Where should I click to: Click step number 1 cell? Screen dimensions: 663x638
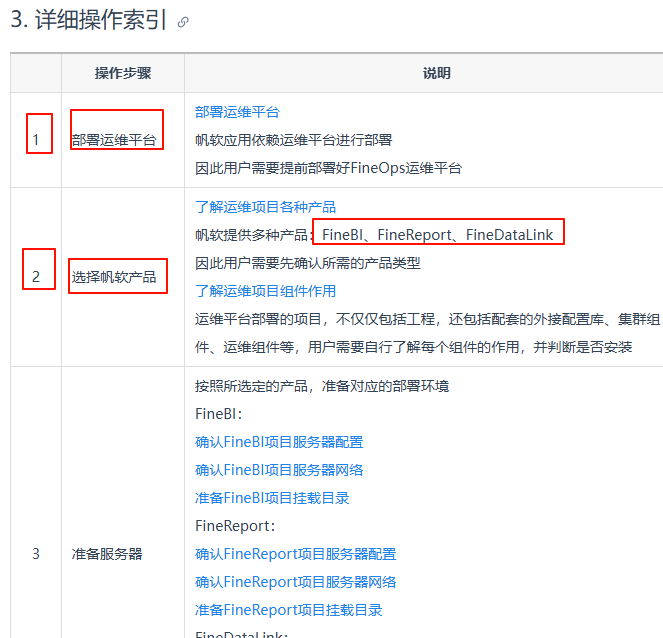(36, 140)
